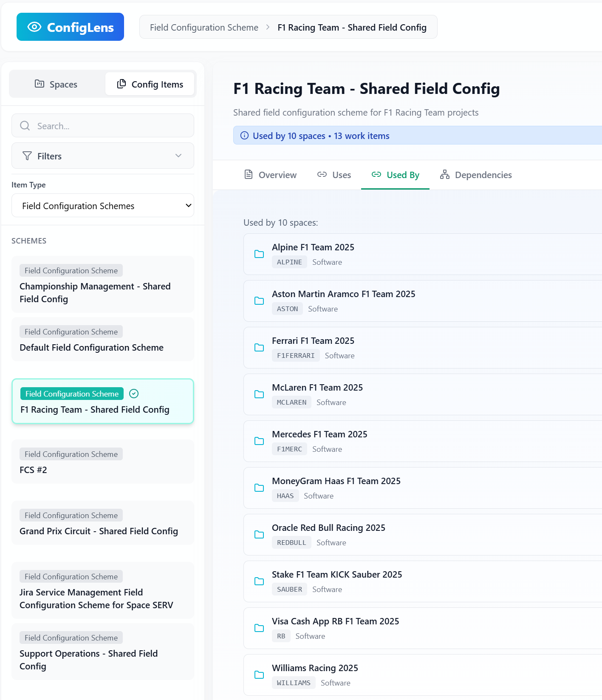The height and width of the screenshot is (700, 602).
Task: Click the funnel icon on Filters
Action: click(x=27, y=156)
